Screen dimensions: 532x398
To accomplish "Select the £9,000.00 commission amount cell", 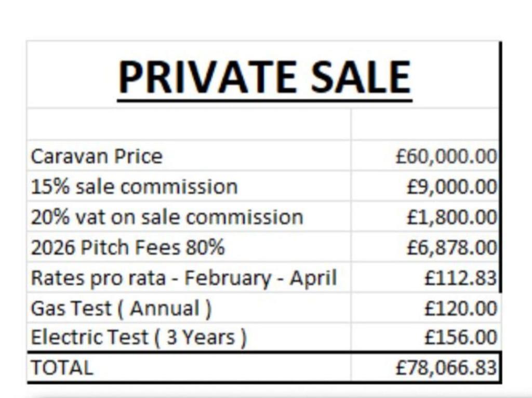I will pos(425,186).
